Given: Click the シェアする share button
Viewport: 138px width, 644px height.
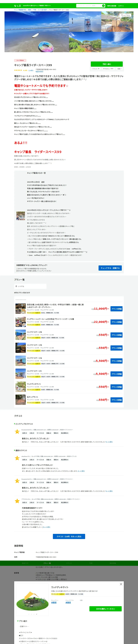Looking at the screenshot, I should point(125,15).
